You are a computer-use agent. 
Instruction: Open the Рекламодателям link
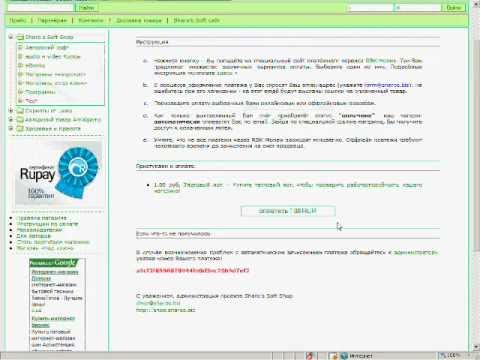coord(39,230)
